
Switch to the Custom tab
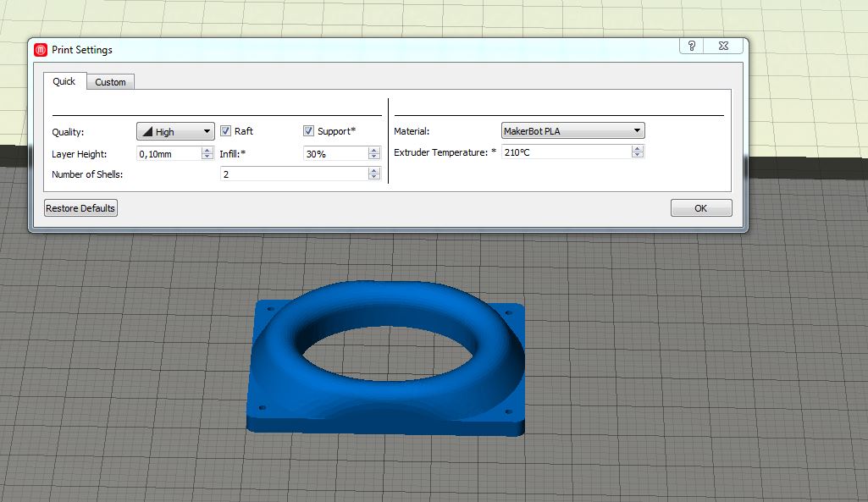110,82
